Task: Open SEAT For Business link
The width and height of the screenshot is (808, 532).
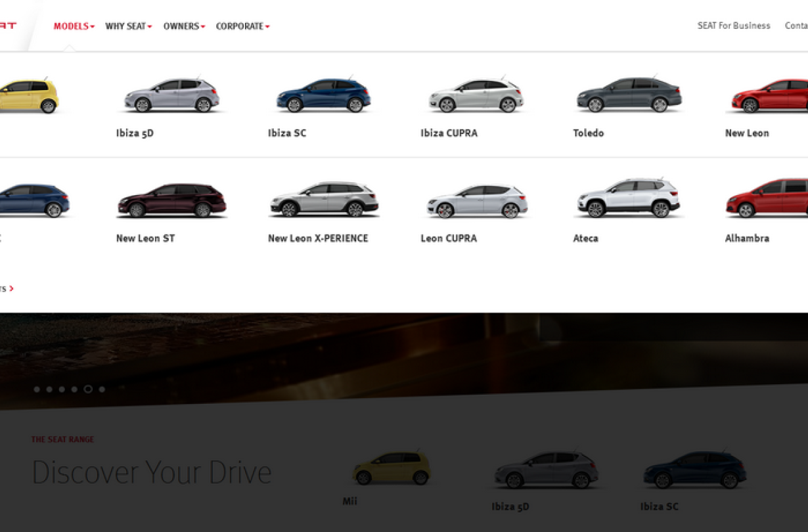Action: click(734, 26)
